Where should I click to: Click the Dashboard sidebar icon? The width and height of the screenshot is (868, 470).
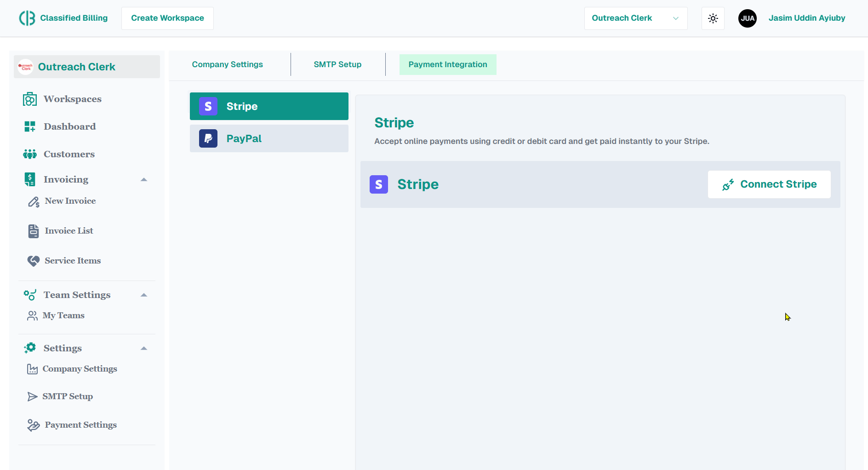(x=30, y=126)
